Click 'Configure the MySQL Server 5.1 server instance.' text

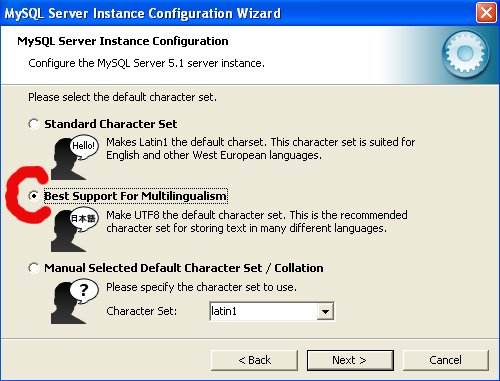point(146,63)
